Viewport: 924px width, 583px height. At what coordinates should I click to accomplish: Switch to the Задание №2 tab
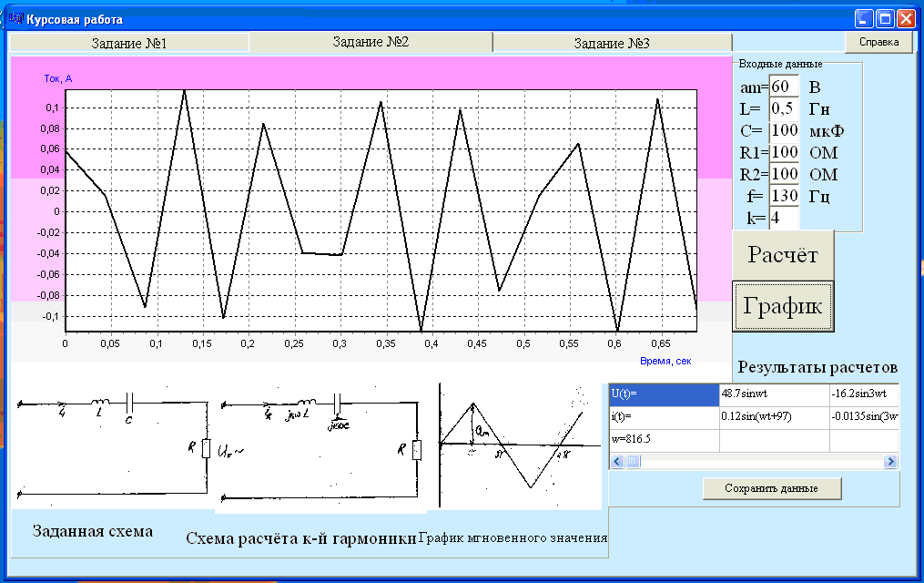(371, 42)
